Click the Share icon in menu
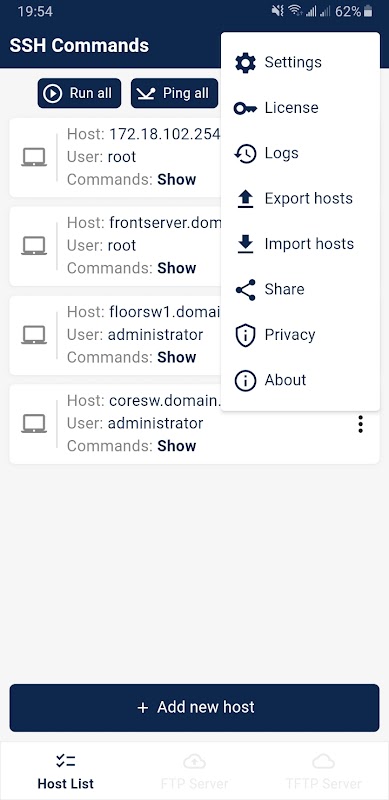The width and height of the screenshot is (389, 800). pyautogui.click(x=245, y=290)
